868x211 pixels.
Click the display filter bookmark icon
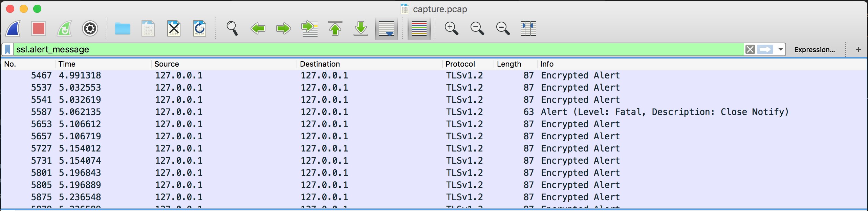pyautogui.click(x=7, y=49)
